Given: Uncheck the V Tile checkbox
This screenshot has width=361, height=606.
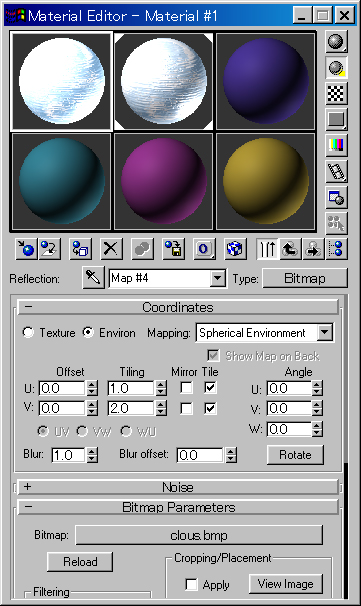Looking at the screenshot, I should (210, 408).
